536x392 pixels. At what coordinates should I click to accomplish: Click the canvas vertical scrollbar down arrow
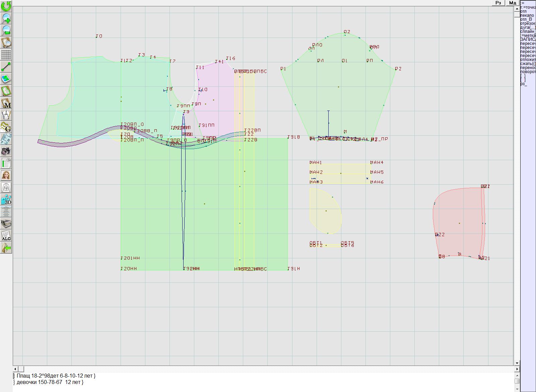click(517, 363)
